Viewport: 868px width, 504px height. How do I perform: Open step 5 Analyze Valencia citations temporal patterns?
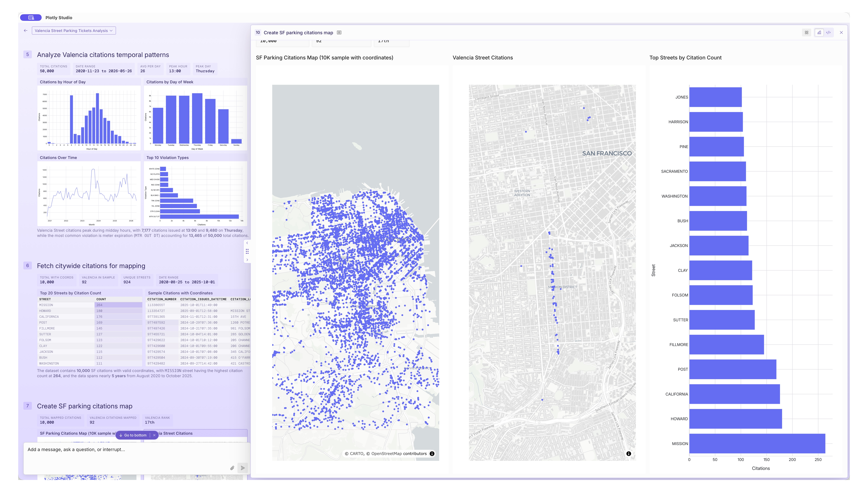[103, 55]
